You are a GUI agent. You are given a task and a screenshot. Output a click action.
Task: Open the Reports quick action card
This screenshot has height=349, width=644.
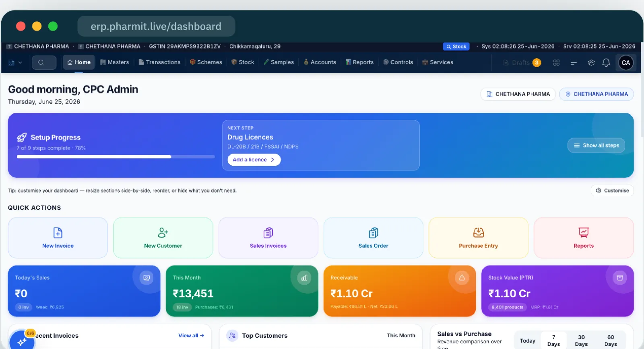(584, 238)
